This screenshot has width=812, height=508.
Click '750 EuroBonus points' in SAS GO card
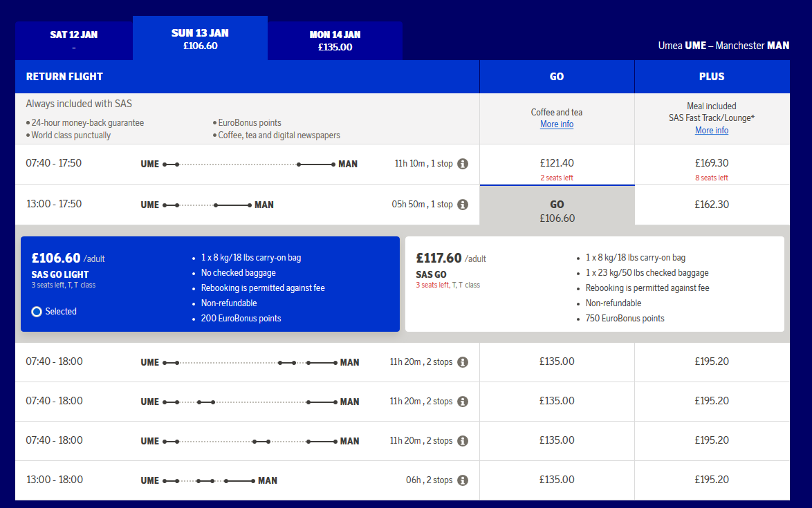(x=625, y=318)
